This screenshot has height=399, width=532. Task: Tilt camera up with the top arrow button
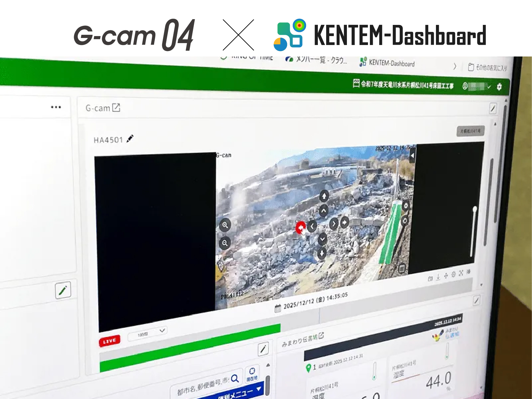click(324, 196)
